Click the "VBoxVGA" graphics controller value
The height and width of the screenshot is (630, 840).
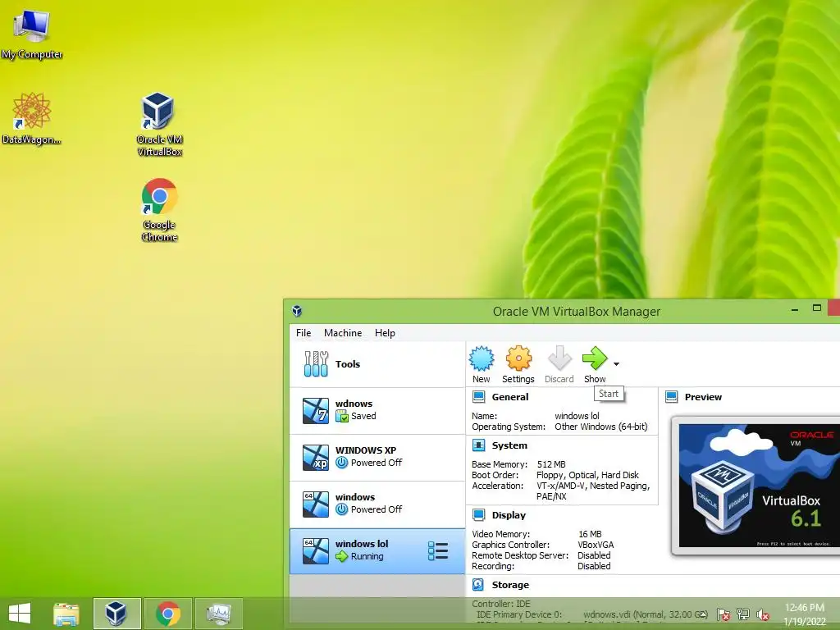(596, 545)
